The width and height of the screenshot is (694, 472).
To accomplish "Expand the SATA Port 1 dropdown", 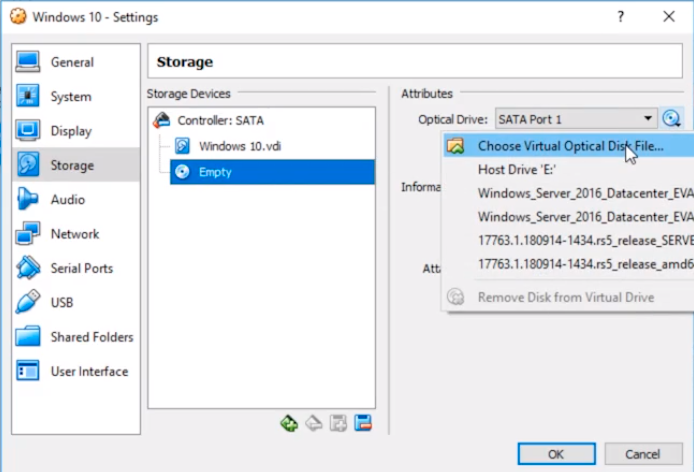I will pos(575,119).
